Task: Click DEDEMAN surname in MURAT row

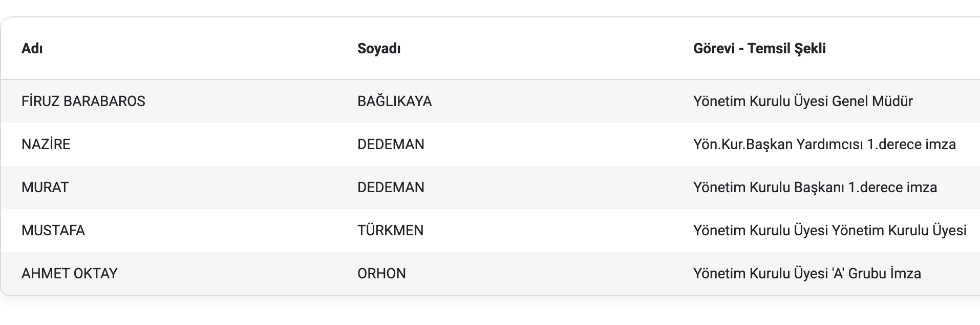Action: click(x=391, y=187)
